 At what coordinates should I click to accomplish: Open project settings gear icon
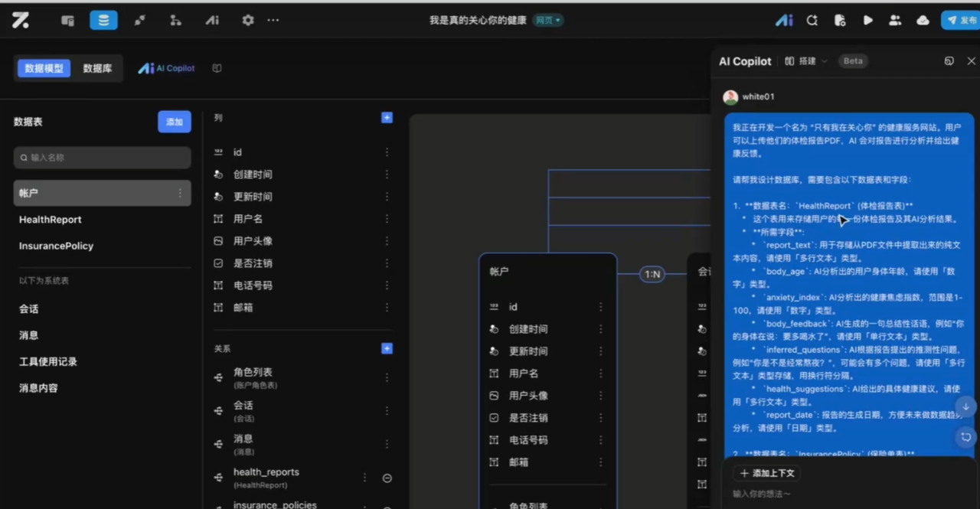click(x=247, y=21)
